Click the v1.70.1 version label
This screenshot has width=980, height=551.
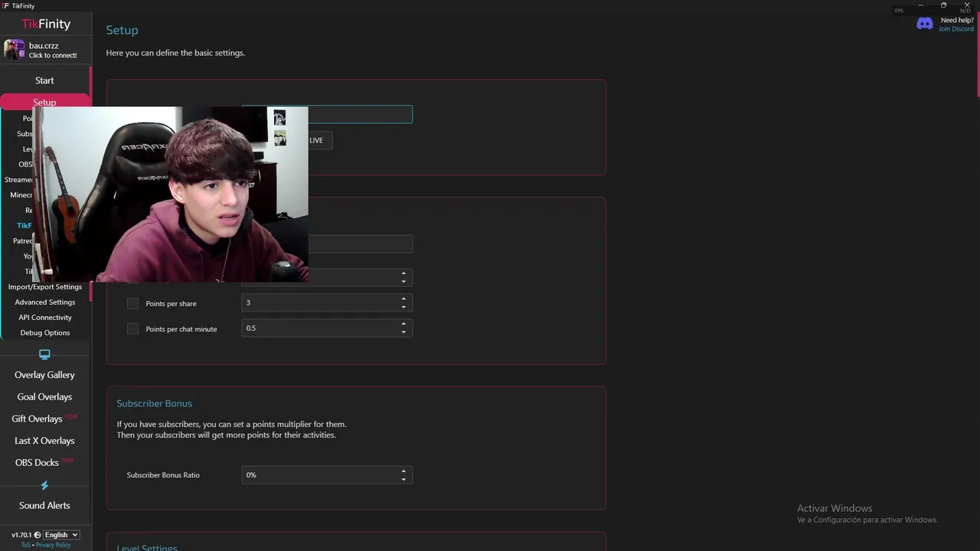(x=21, y=535)
